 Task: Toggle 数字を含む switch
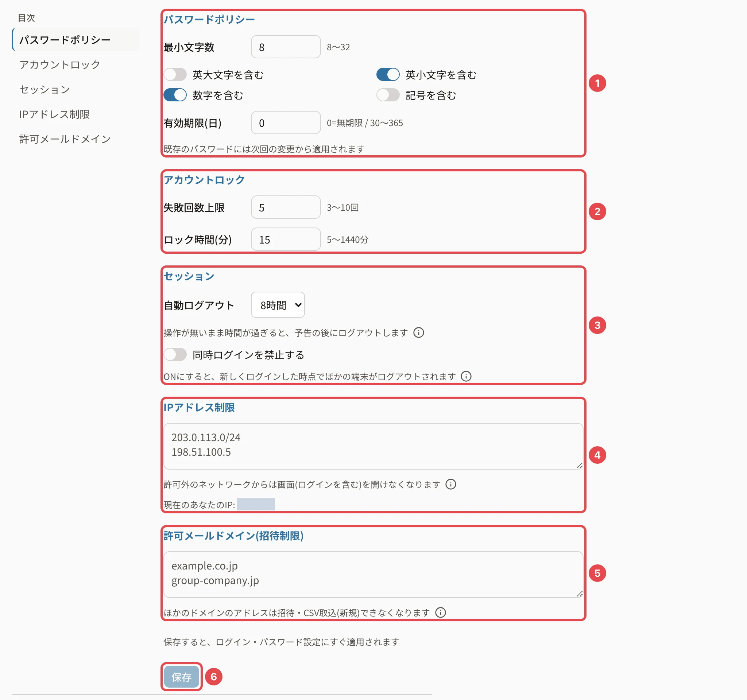point(175,95)
